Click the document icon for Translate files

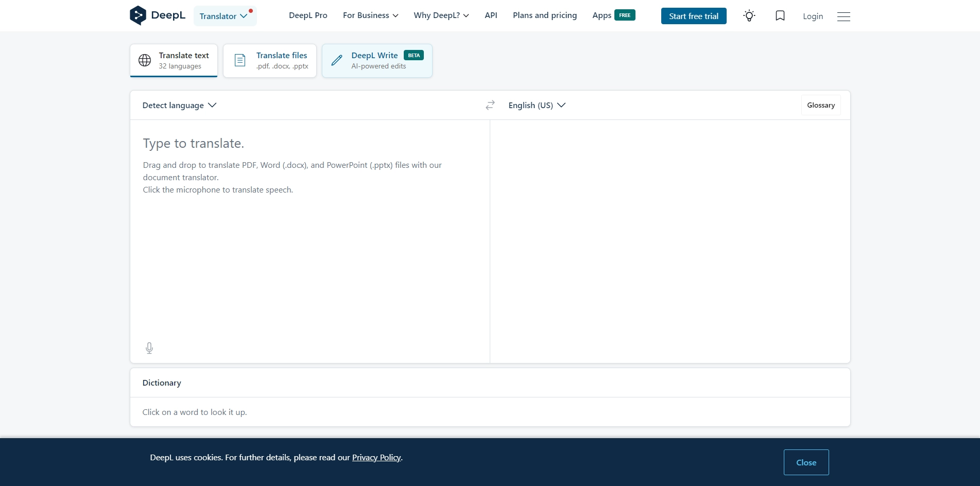[x=240, y=60]
